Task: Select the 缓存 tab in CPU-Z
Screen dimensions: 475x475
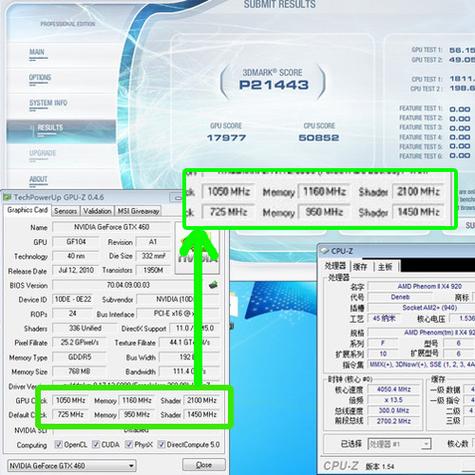Action: coord(360,267)
